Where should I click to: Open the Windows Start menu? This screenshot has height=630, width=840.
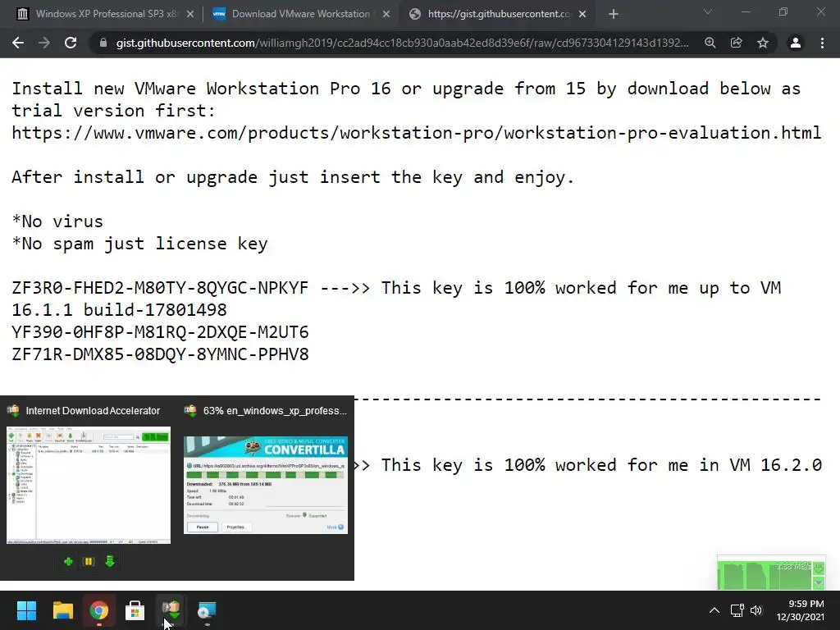point(26,610)
